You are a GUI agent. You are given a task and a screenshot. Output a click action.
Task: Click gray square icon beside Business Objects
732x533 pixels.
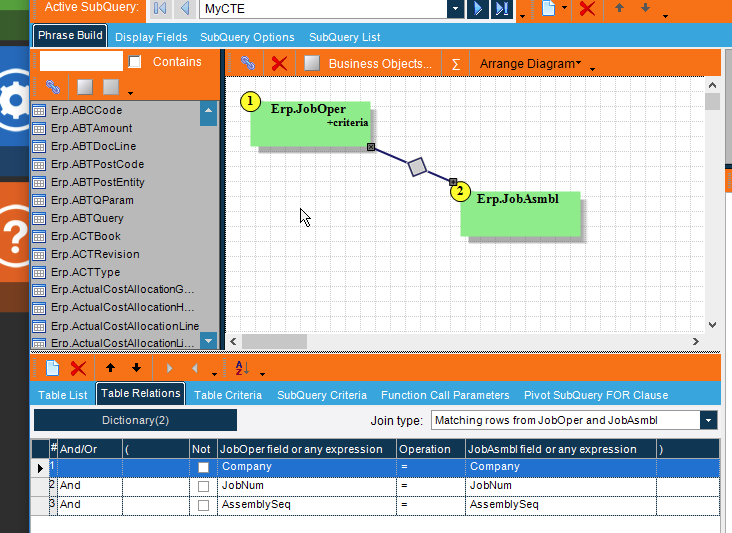click(x=312, y=63)
